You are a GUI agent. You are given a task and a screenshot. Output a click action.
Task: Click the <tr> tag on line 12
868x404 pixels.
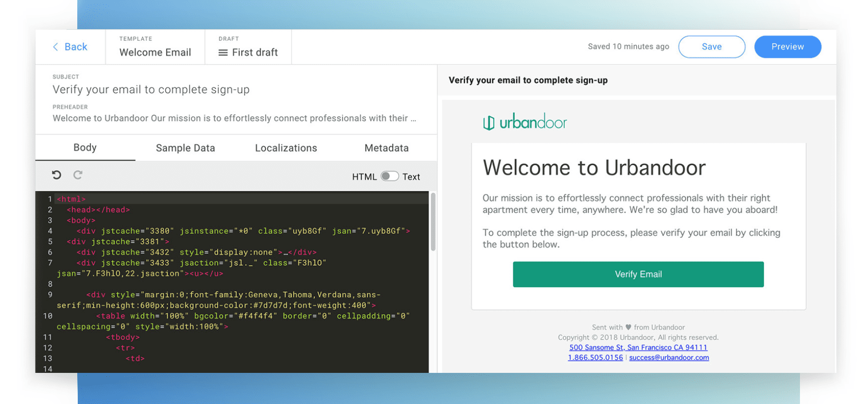point(125,348)
